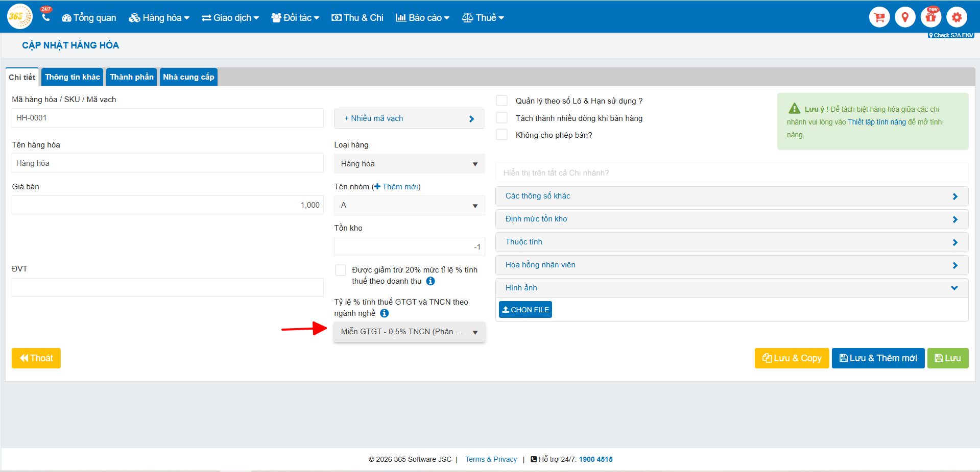Expand the Các thông số khác section

point(731,196)
